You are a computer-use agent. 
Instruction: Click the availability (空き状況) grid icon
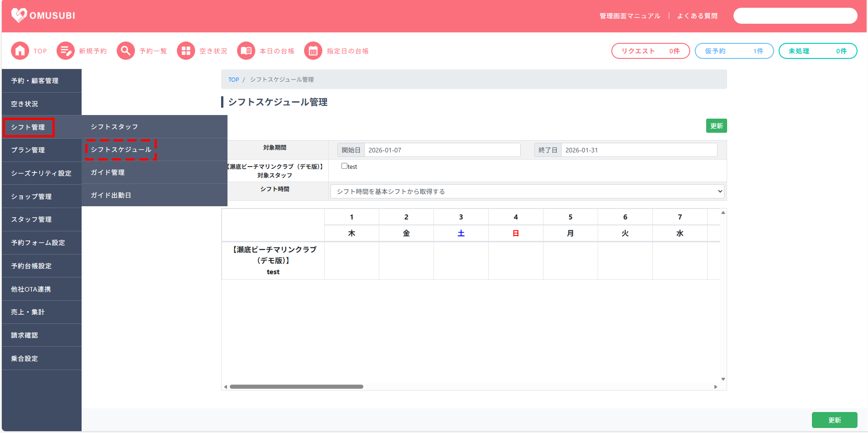[186, 51]
